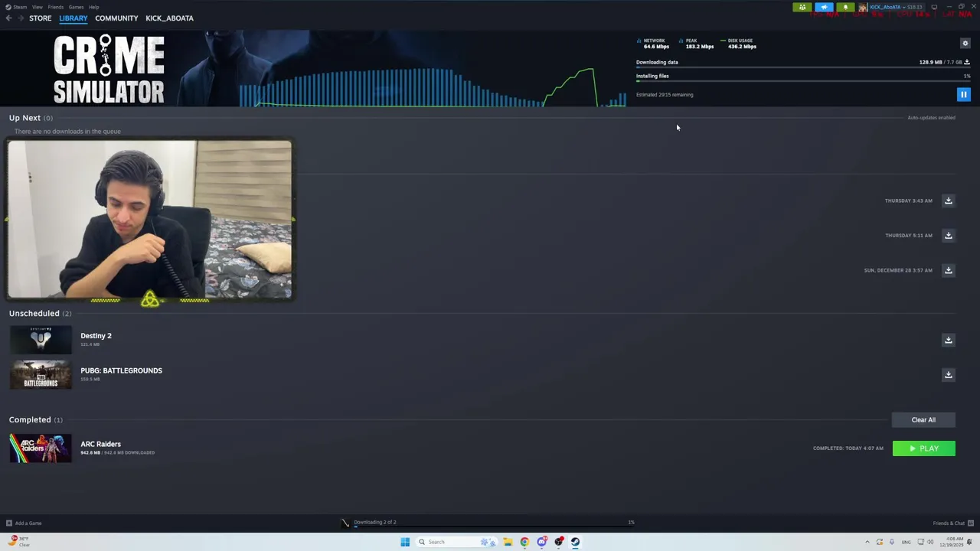Click the Destiny 2 game thumbnail
This screenshot has width=980, height=551.
(41, 340)
